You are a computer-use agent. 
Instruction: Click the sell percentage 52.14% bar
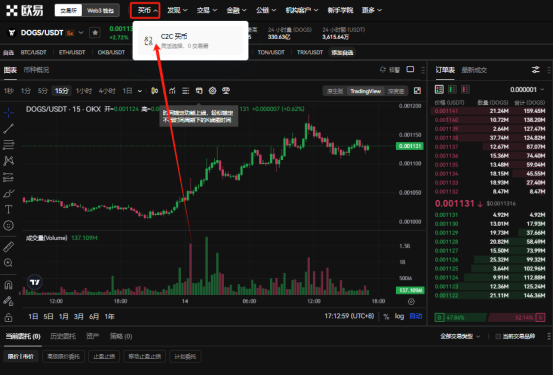pyautogui.click(x=517, y=317)
